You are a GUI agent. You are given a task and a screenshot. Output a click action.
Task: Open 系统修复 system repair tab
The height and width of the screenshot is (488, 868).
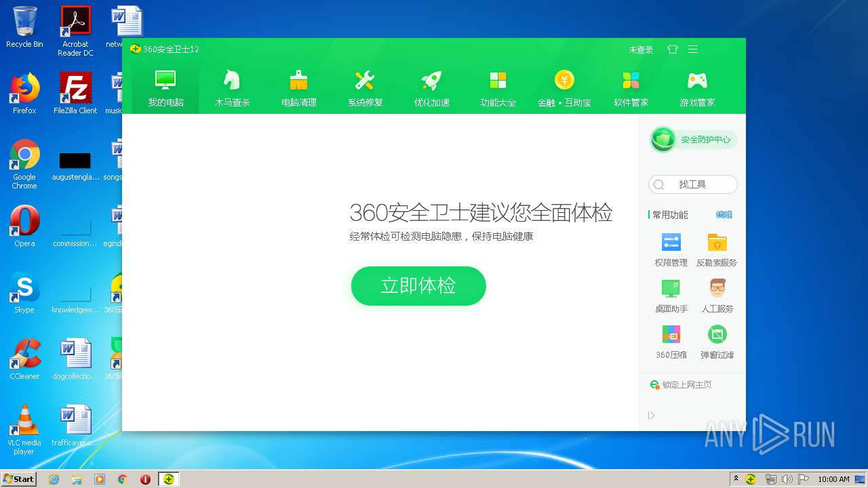[366, 88]
